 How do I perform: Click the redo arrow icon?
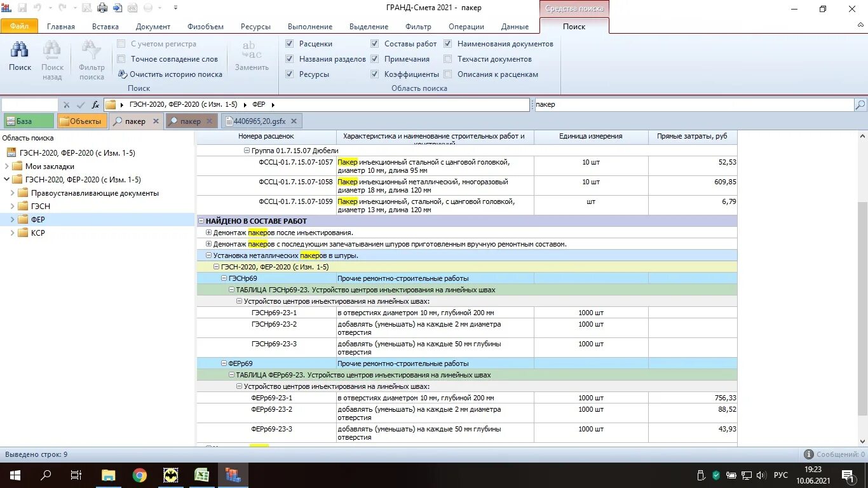tap(62, 8)
